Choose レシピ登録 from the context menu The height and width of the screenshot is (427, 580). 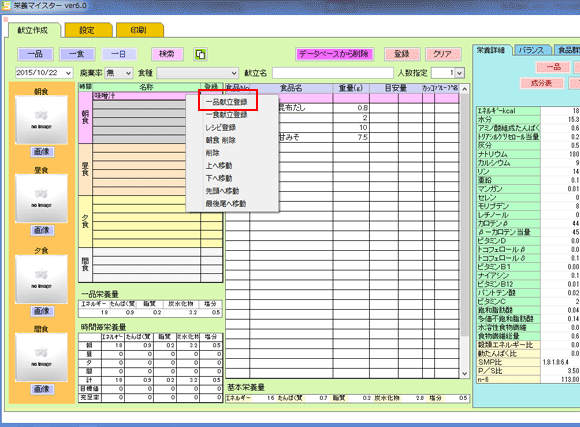click(221, 128)
